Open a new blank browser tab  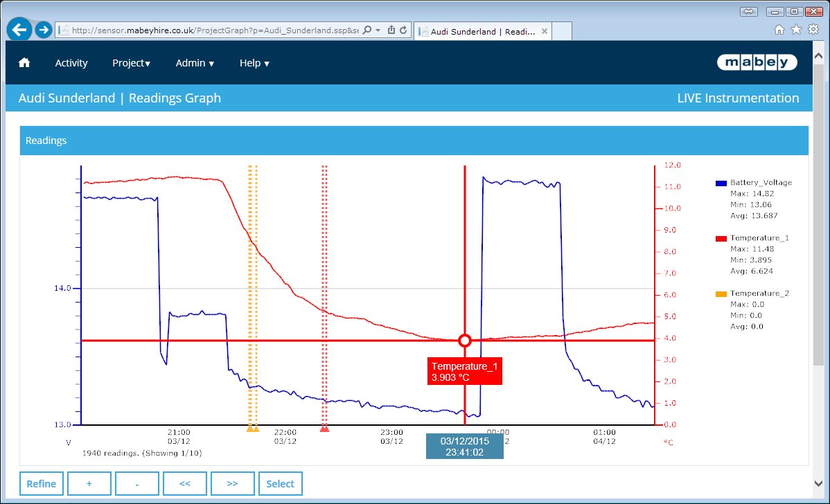pyautogui.click(x=562, y=31)
